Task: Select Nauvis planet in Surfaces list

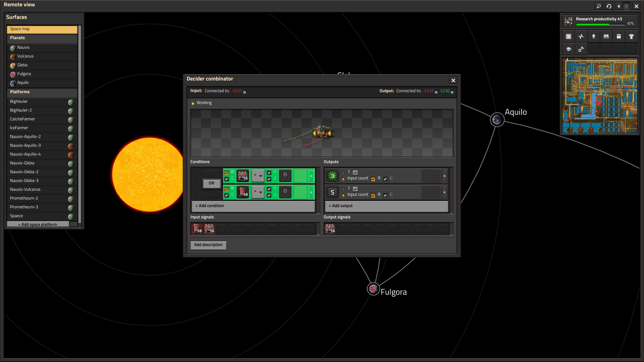Action: (42, 48)
